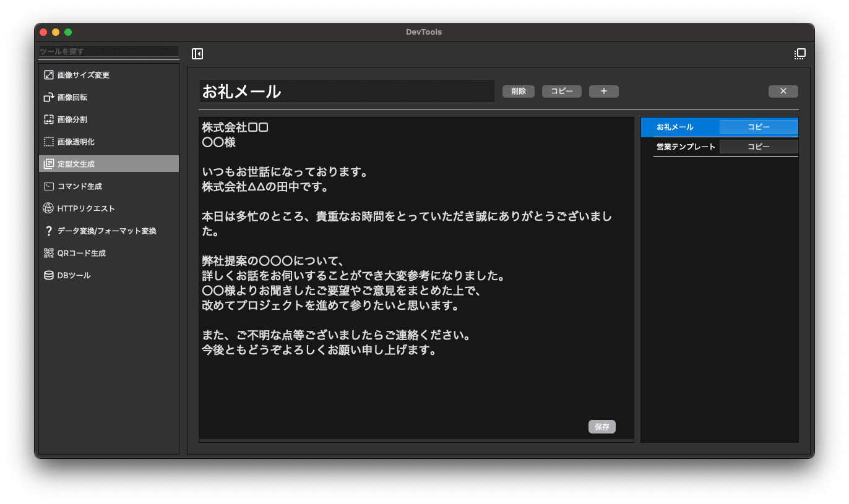This screenshot has width=849, height=504.
Task: Save the template with 保存 button
Action: click(x=601, y=427)
